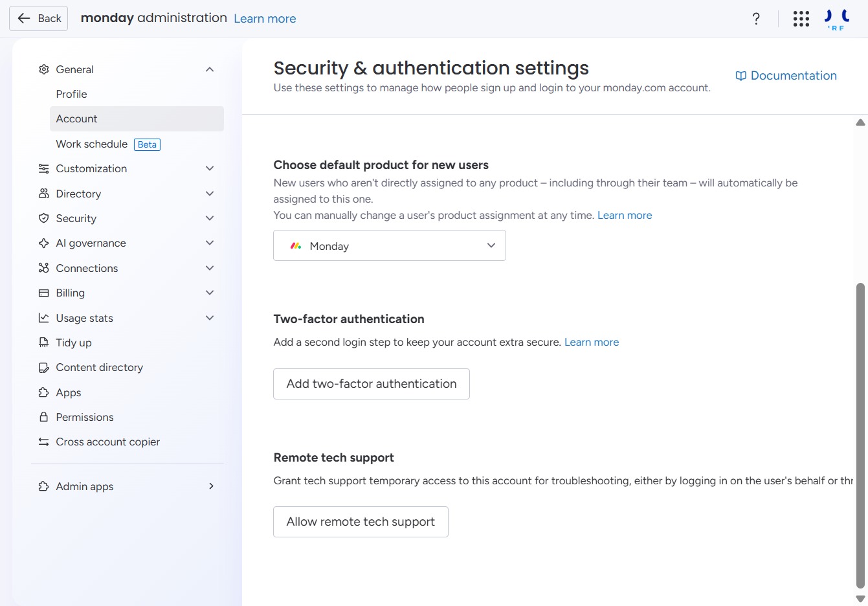Click the AI governance sparkle icon
868x606 pixels.
(x=44, y=243)
